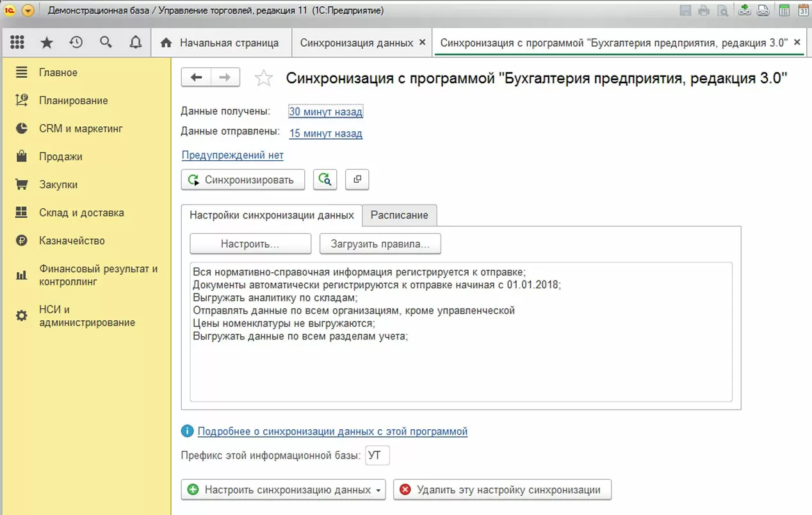
Task: Click the CRM pie chart icon
Action: (x=22, y=129)
